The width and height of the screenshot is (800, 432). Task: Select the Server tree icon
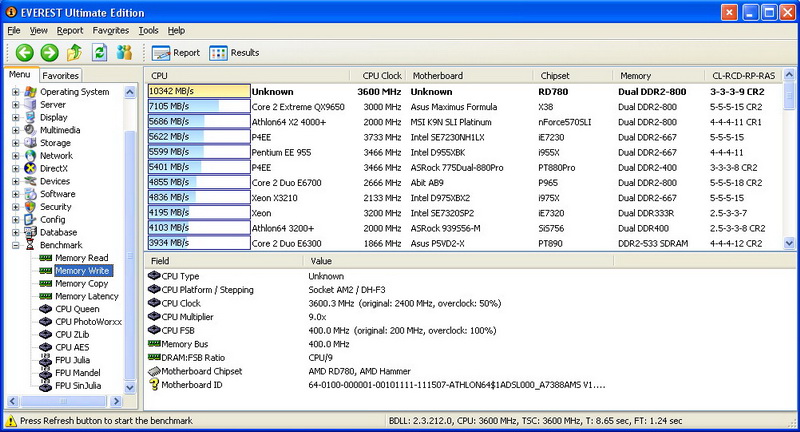tap(31, 105)
